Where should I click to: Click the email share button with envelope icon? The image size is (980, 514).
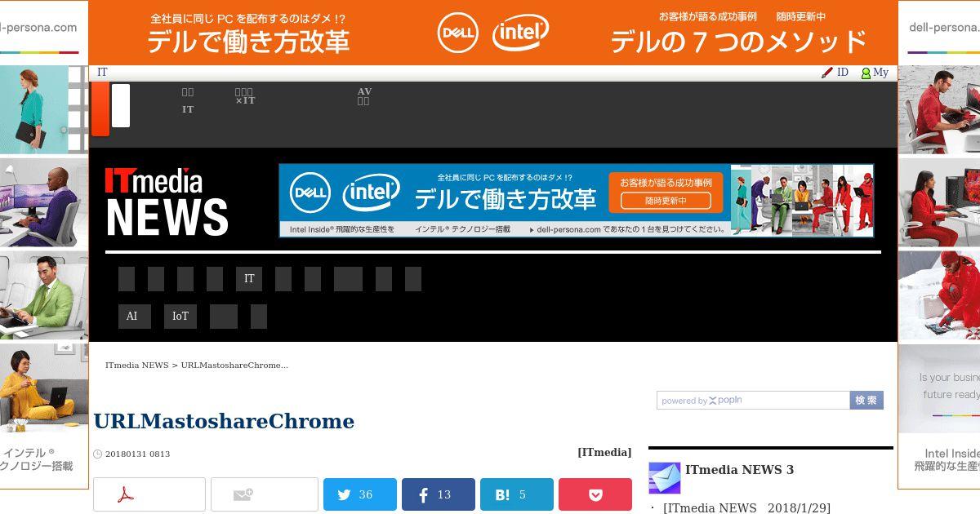(x=265, y=494)
